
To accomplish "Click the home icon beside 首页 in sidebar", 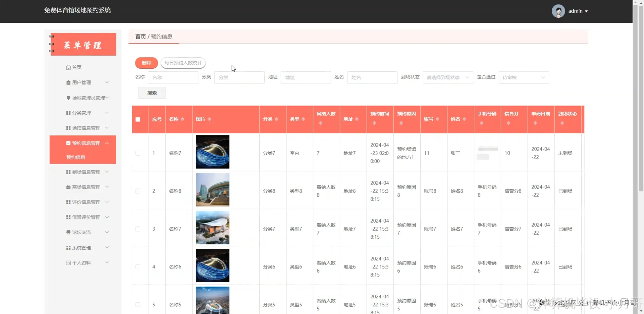I will click(68, 67).
